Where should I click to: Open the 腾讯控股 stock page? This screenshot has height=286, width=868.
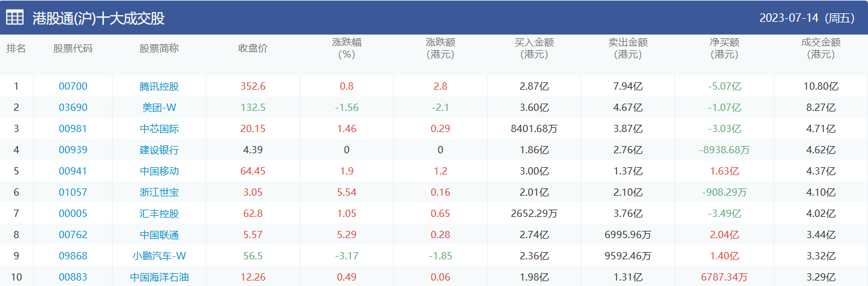(x=159, y=86)
